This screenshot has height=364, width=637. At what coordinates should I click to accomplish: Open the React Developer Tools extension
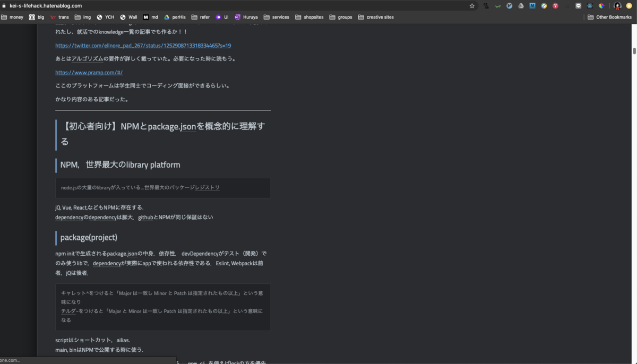(x=590, y=6)
